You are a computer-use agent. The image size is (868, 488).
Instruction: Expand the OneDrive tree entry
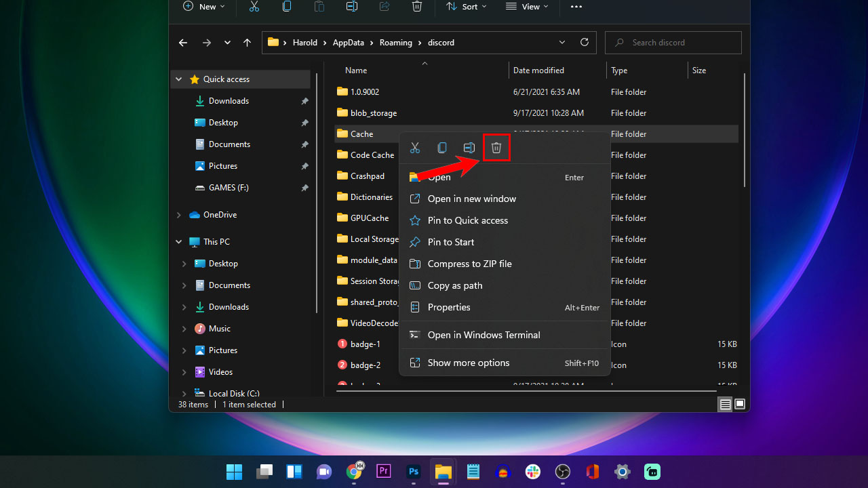tap(178, 214)
